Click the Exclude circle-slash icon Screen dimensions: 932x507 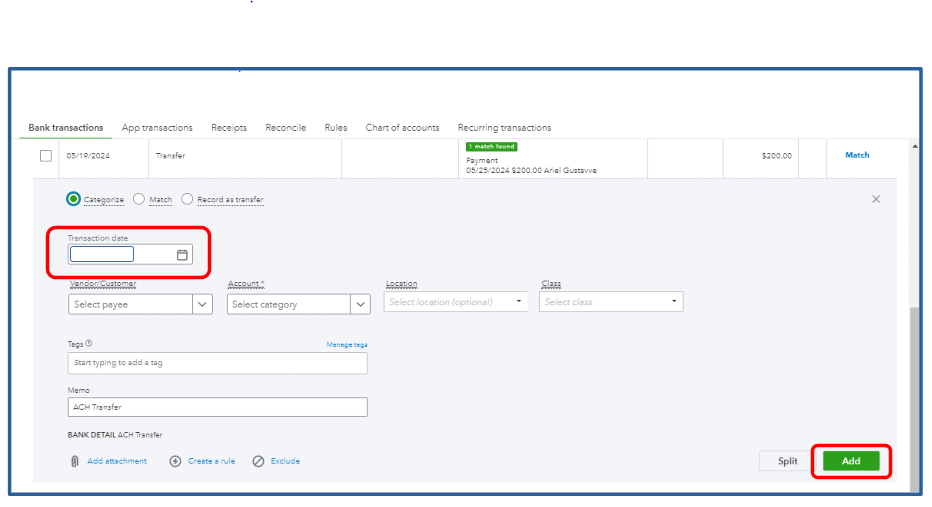258,461
